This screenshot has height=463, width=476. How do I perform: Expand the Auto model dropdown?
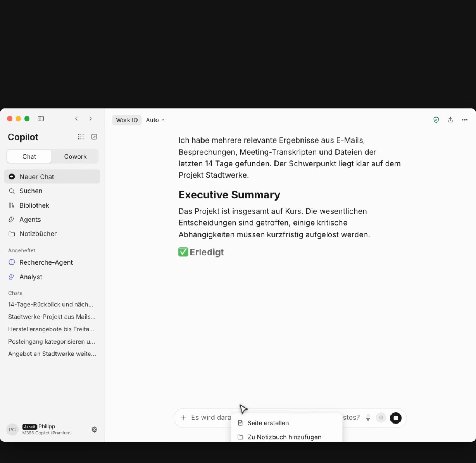(x=155, y=120)
